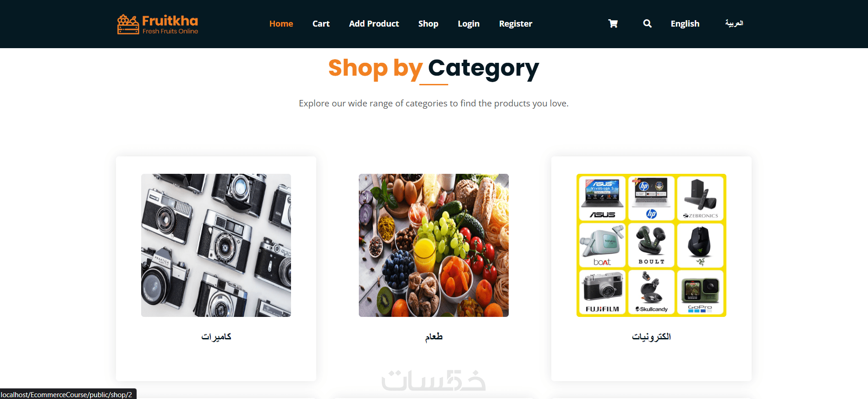This screenshot has height=399, width=868.
Task: Navigate to Shop in navbar
Action: (428, 24)
